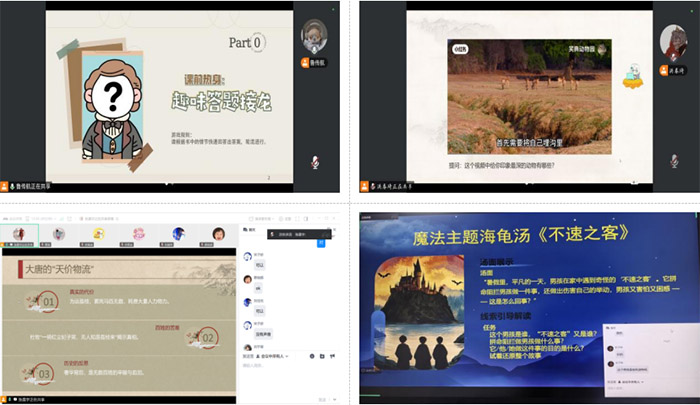Click the '01' circle on Tang logistics slide
Image resolution: width=700 pixels, height=405 pixels.
point(49,299)
